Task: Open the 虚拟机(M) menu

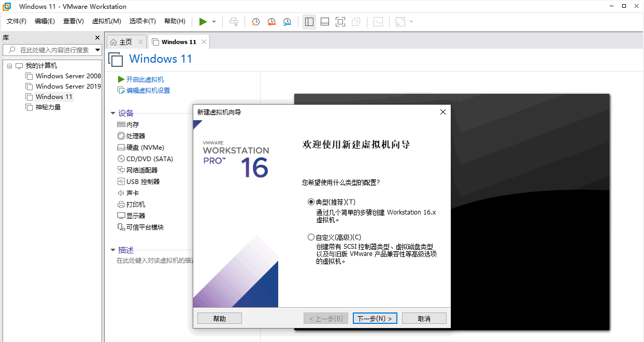Action: 106,21
